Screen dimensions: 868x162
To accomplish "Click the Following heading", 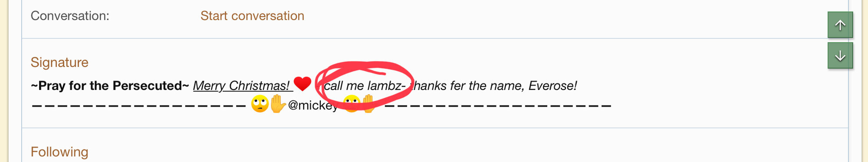I will click(x=59, y=152).
